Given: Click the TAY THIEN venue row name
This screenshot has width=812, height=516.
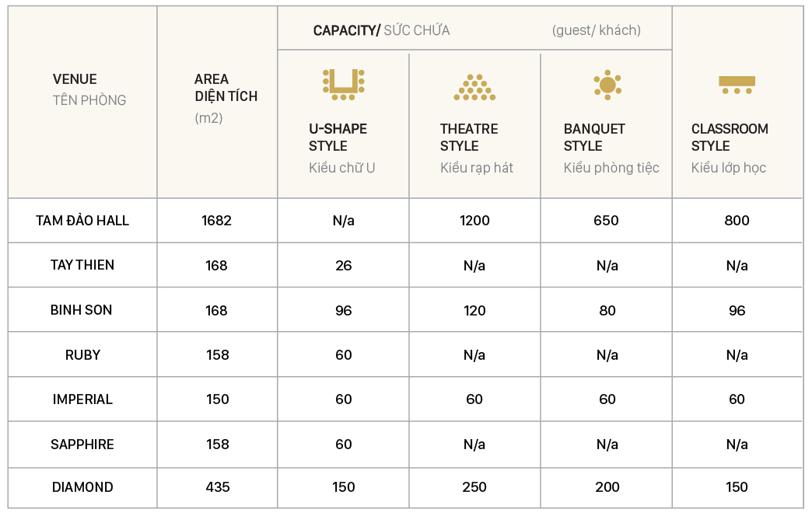Looking at the screenshot, I should 82,265.
